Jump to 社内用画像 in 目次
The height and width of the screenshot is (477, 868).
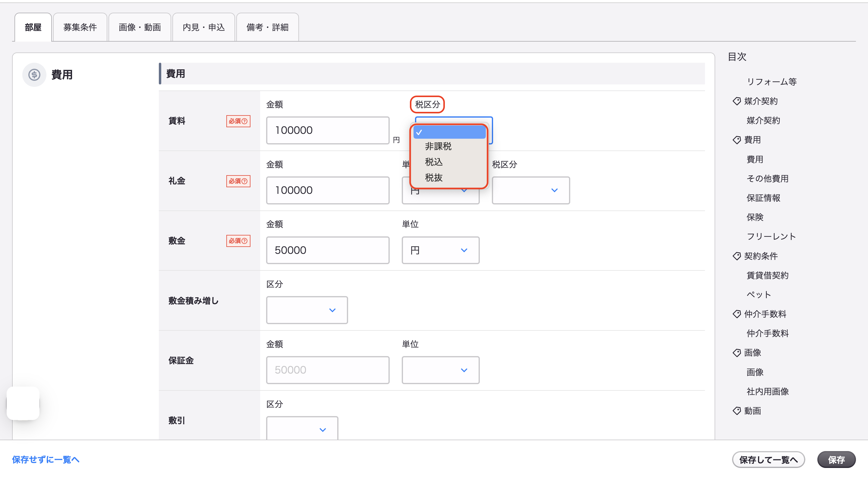tap(768, 392)
